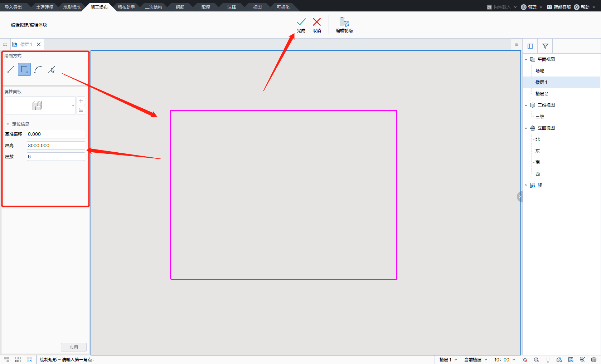Screen dimensions: 601x364
Task: Select the arc drawing mode
Action: pos(38,69)
